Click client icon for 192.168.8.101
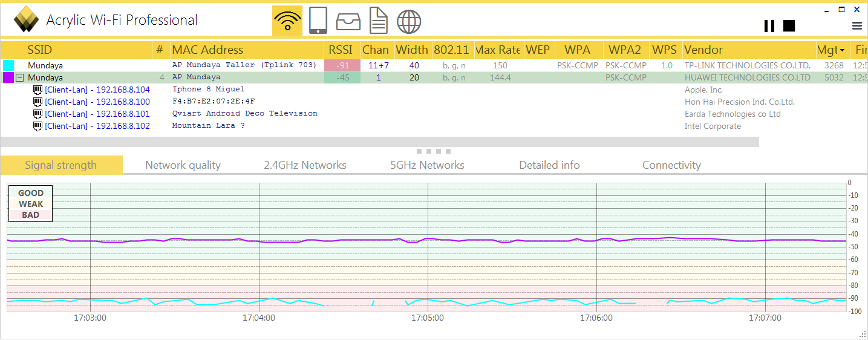 38,114
